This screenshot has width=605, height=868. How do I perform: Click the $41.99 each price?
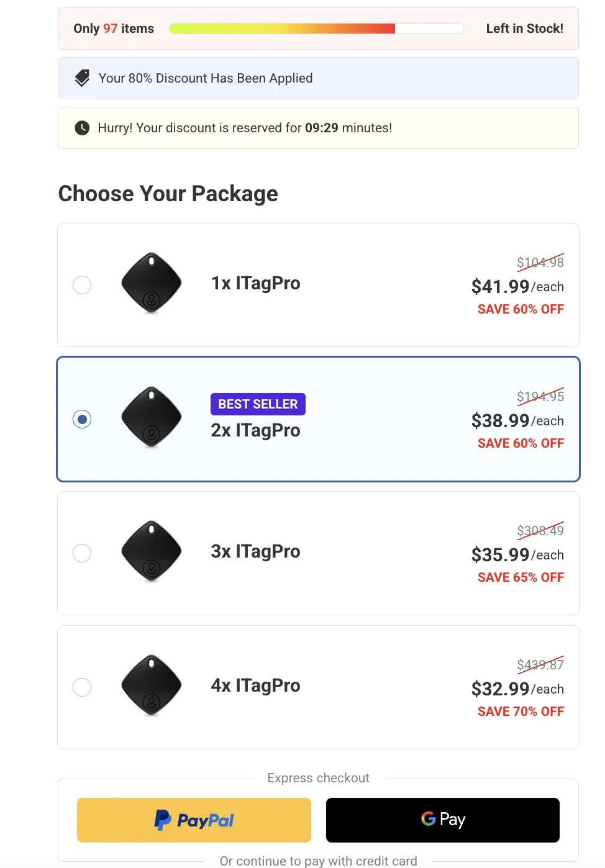pyautogui.click(x=517, y=287)
